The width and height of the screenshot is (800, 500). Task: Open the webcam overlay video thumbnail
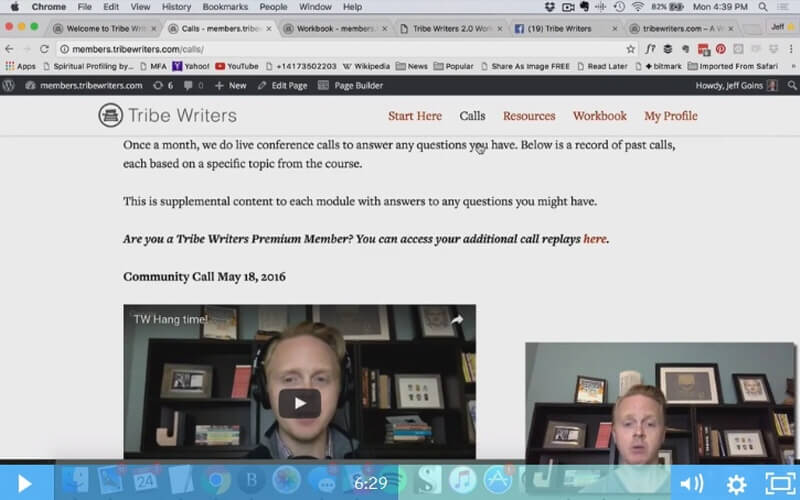click(x=660, y=403)
